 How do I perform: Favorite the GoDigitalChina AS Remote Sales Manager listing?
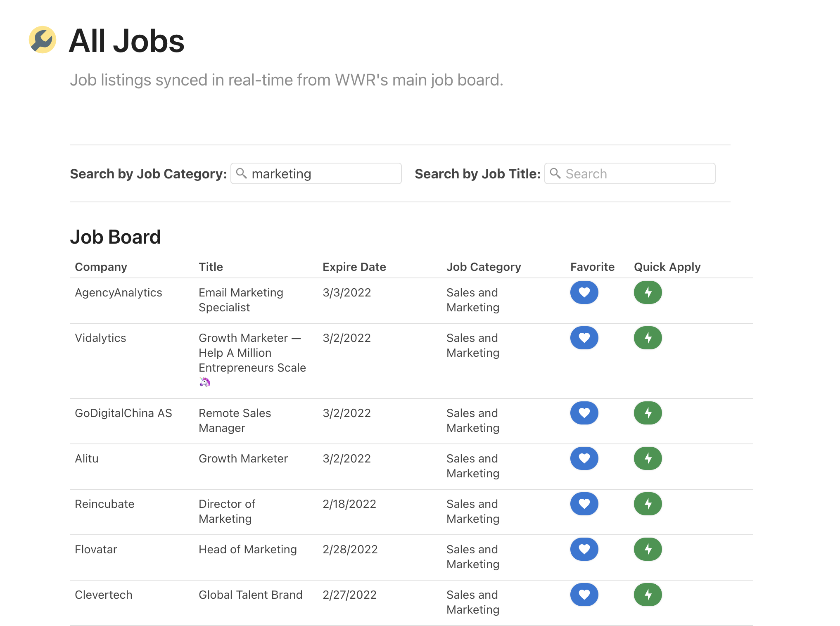click(x=584, y=413)
